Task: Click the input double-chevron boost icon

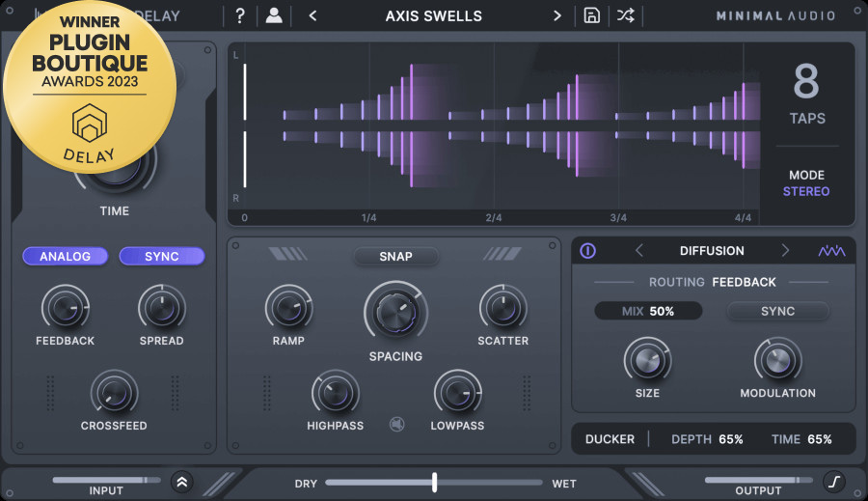Action: point(181,482)
